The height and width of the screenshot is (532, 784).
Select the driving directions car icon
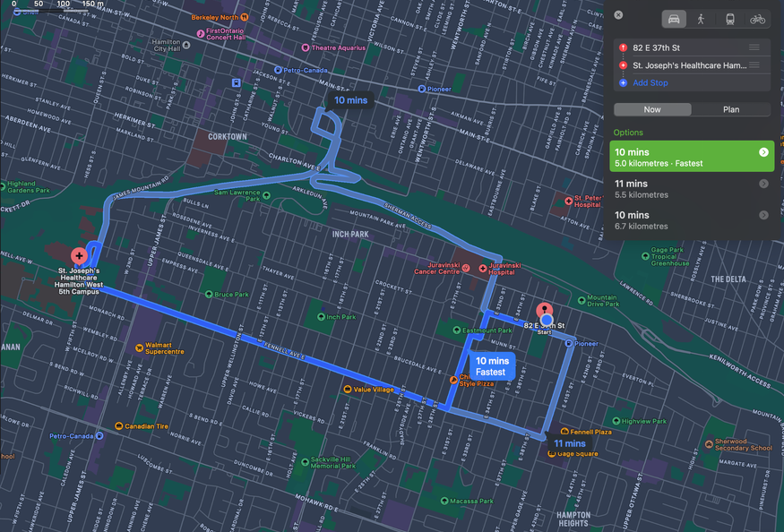point(674,20)
